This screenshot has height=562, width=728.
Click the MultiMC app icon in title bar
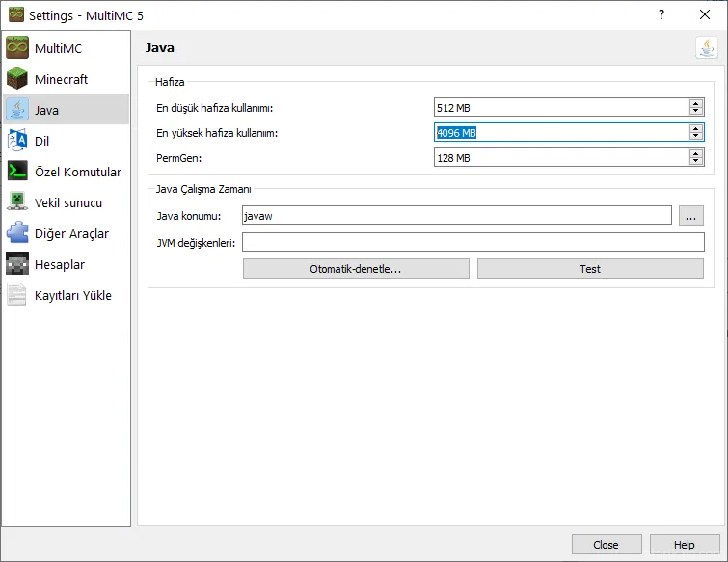coord(16,14)
